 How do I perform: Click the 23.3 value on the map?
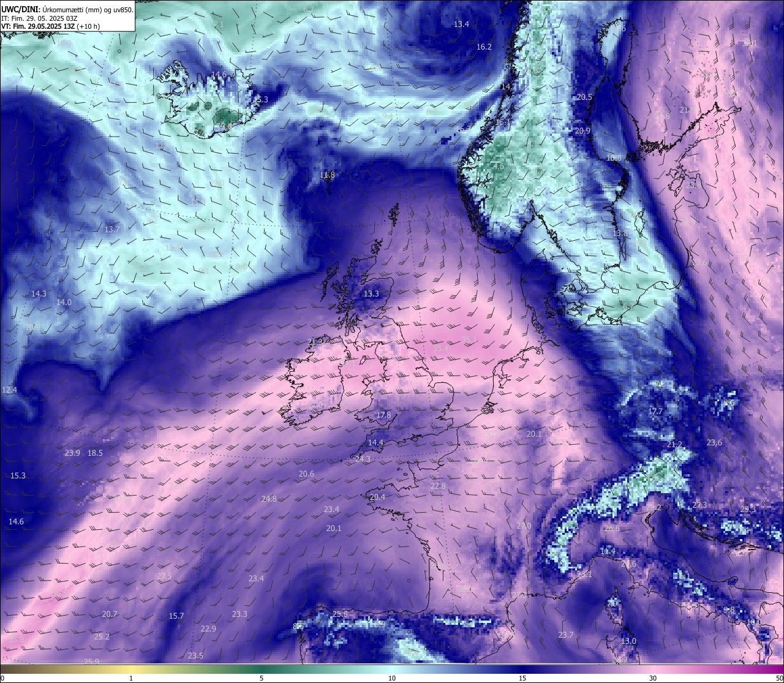coord(239,614)
